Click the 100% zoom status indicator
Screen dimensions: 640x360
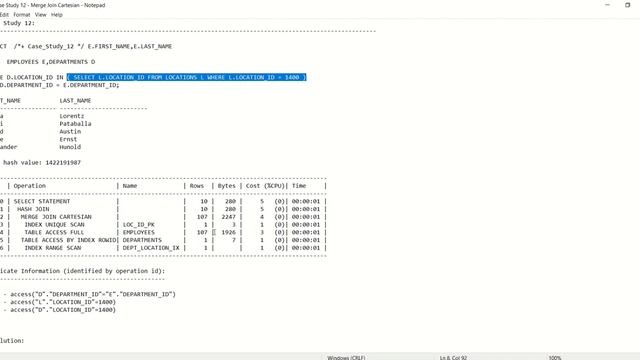click(555, 358)
